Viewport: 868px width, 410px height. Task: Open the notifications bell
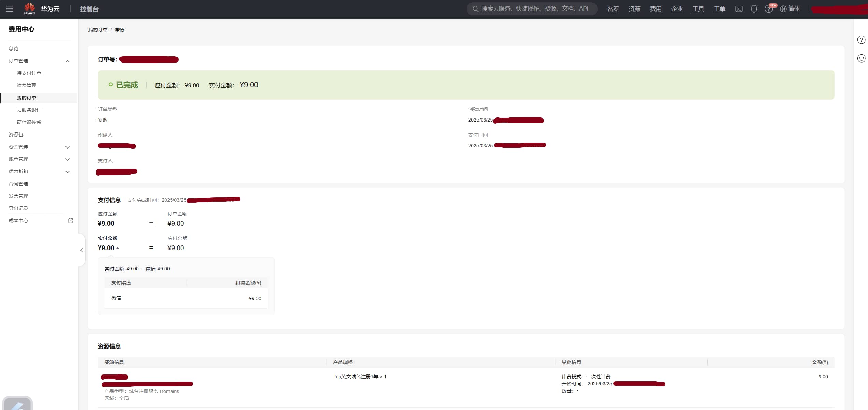point(754,9)
